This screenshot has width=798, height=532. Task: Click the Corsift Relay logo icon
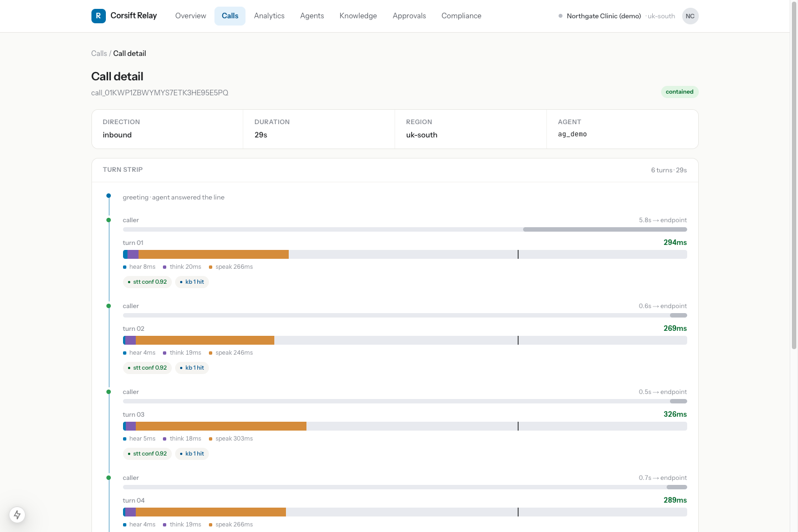tap(98, 16)
